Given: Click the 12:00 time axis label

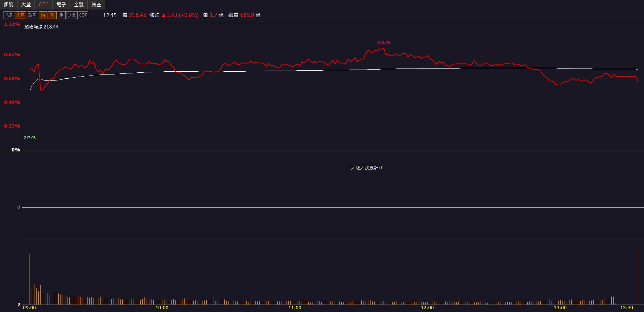Looking at the screenshot, I should tap(427, 308).
